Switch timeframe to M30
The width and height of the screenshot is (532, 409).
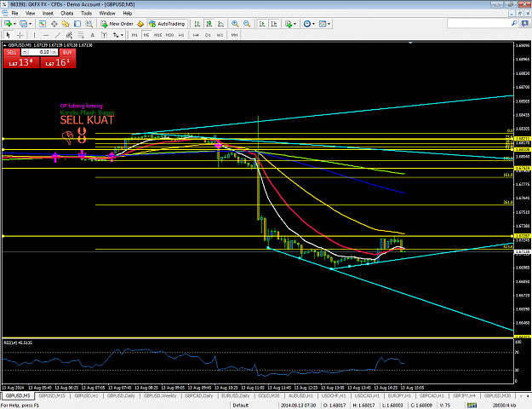tap(169, 35)
